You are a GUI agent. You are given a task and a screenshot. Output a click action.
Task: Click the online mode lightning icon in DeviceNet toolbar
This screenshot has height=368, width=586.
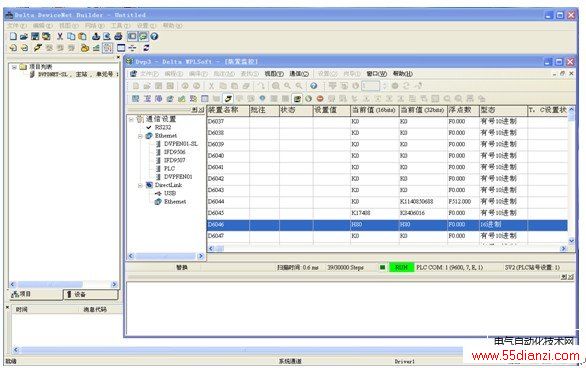pyautogui.click(x=37, y=48)
